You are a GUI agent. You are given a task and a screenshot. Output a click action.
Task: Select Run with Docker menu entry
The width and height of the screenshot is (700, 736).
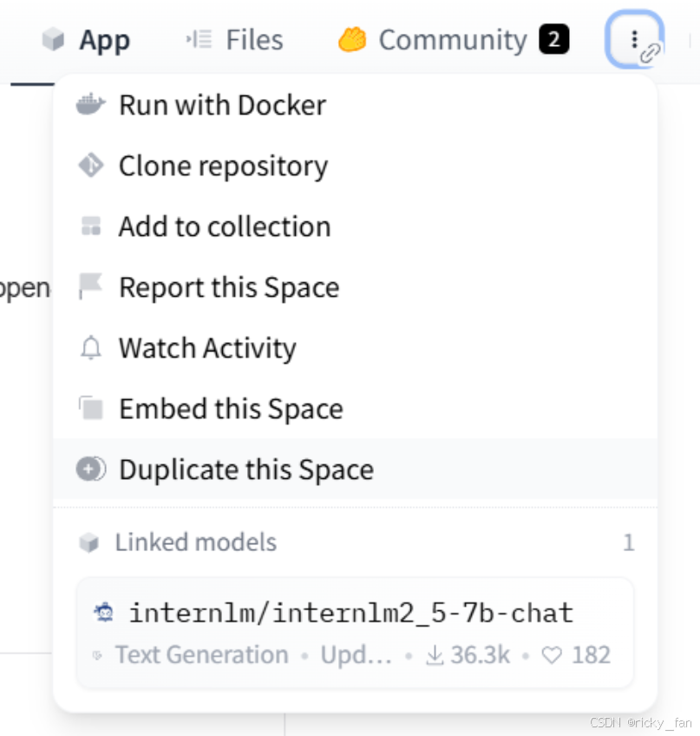(x=355, y=105)
